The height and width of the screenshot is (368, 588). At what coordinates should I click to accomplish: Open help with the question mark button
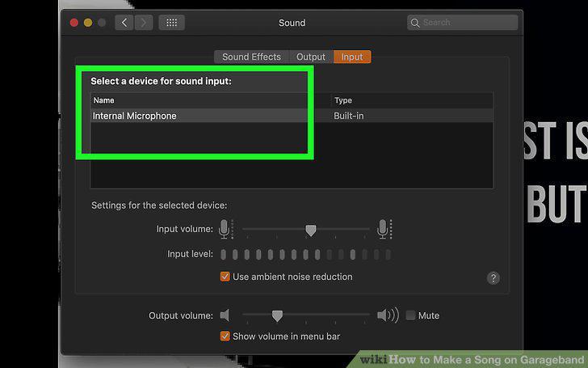coord(493,278)
